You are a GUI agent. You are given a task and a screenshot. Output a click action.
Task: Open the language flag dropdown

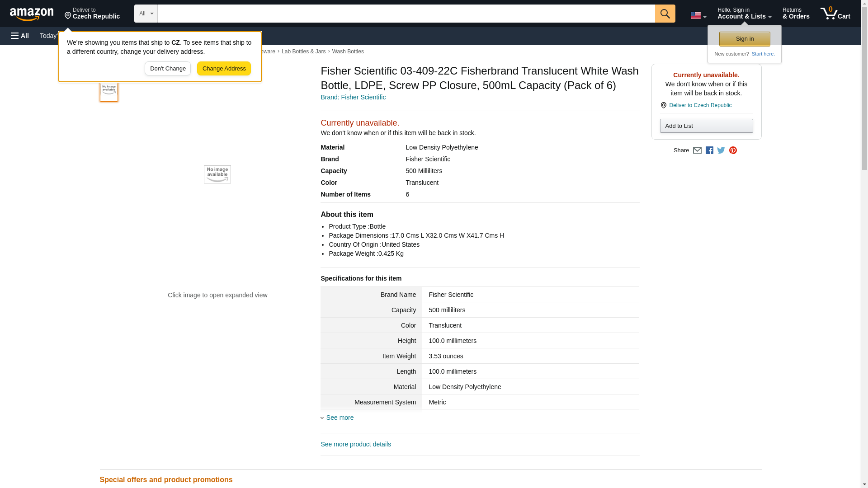[698, 15]
